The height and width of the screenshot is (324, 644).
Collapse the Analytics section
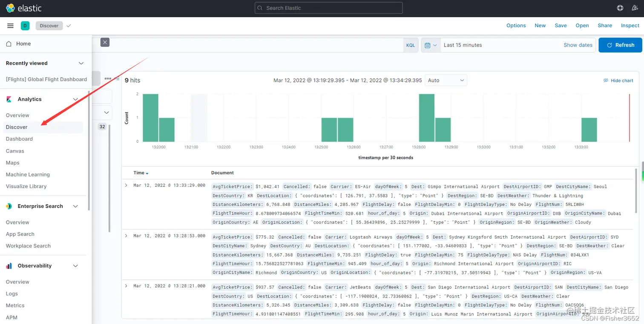(x=75, y=99)
